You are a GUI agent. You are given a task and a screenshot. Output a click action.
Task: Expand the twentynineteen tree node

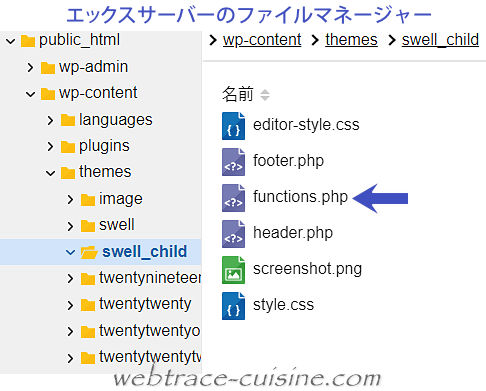(70, 279)
